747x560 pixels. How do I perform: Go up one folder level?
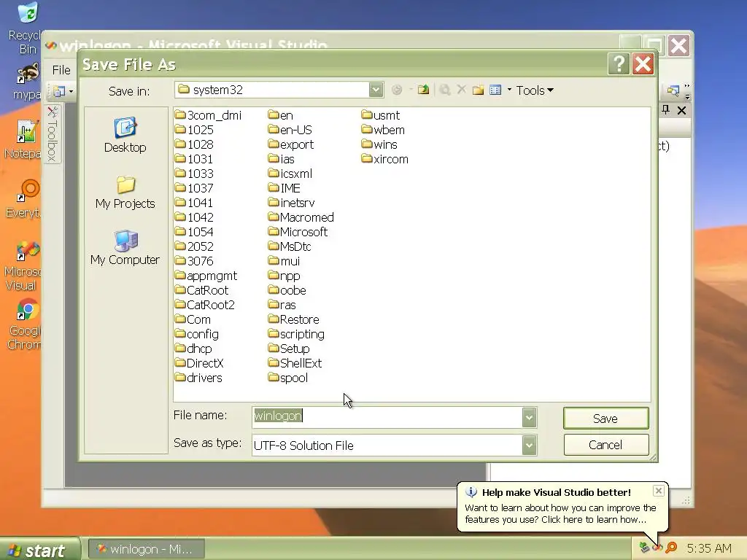tap(423, 90)
